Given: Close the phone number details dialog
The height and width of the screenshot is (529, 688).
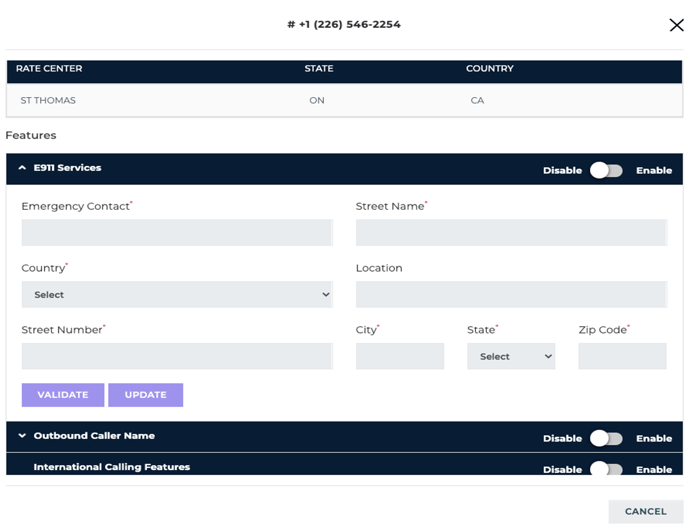Looking at the screenshot, I should (x=676, y=25).
